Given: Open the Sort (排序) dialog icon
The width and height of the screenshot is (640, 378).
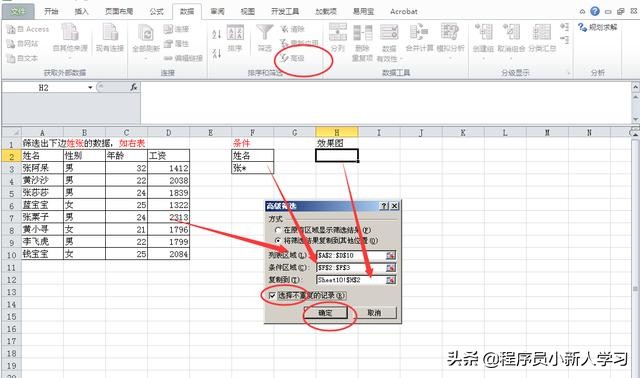Looking at the screenshot, I should point(235,33).
